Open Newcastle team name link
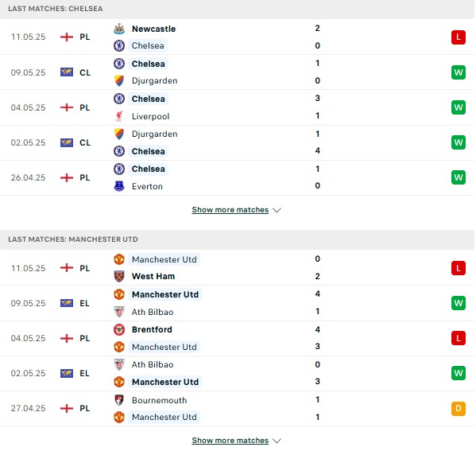Image resolution: width=476 pixels, height=451 pixels. pyautogui.click(x=153, y=29)
